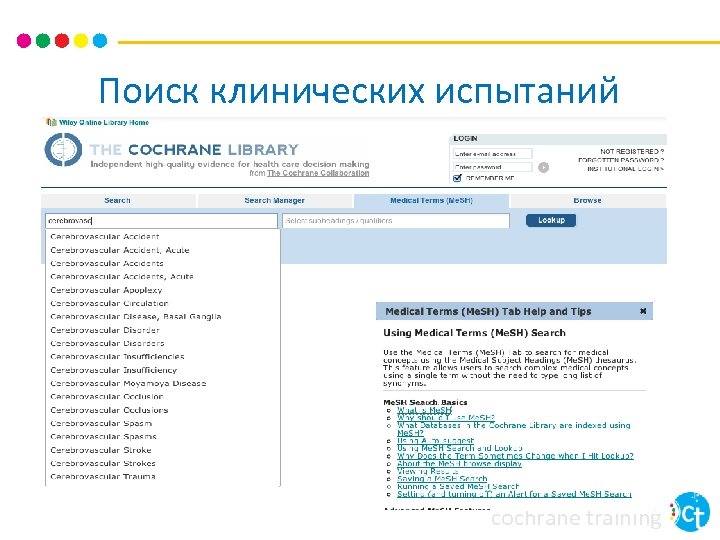Open Using Auto-suggest help link
This screenshot has height=540, width=720.
[x=435, y=440]
